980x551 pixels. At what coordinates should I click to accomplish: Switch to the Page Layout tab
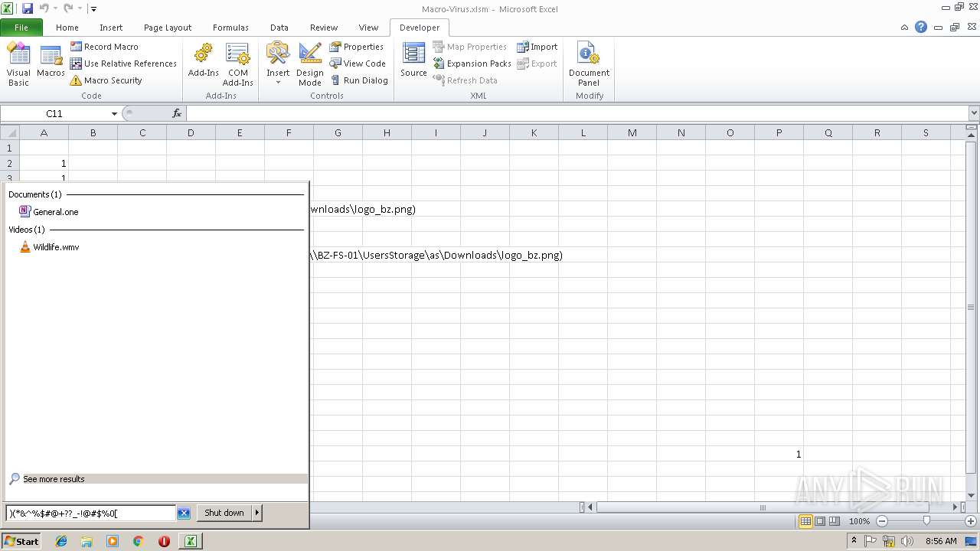pyautogui.click(x=168, y=28)
